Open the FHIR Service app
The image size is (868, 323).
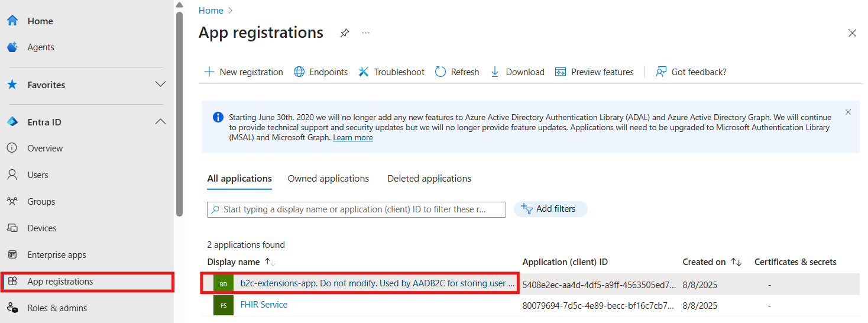264,305
